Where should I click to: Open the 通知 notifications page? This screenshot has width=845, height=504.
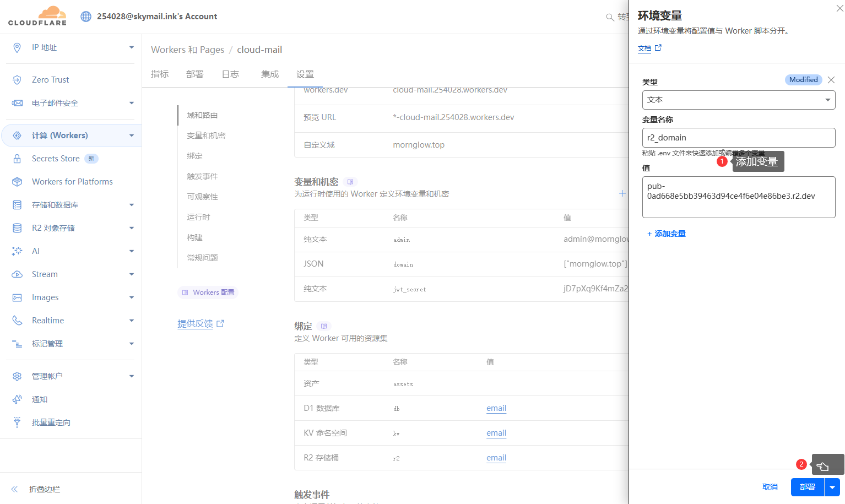tap(40, 399)
